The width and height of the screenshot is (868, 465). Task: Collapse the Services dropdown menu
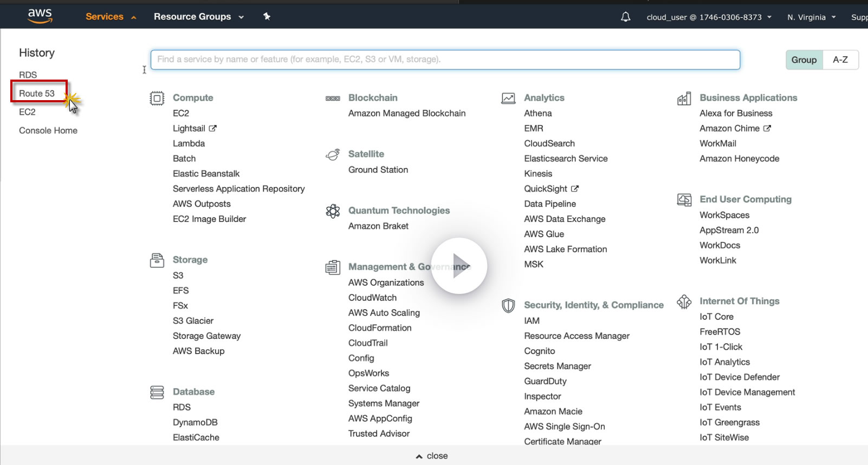pos(111,17)
